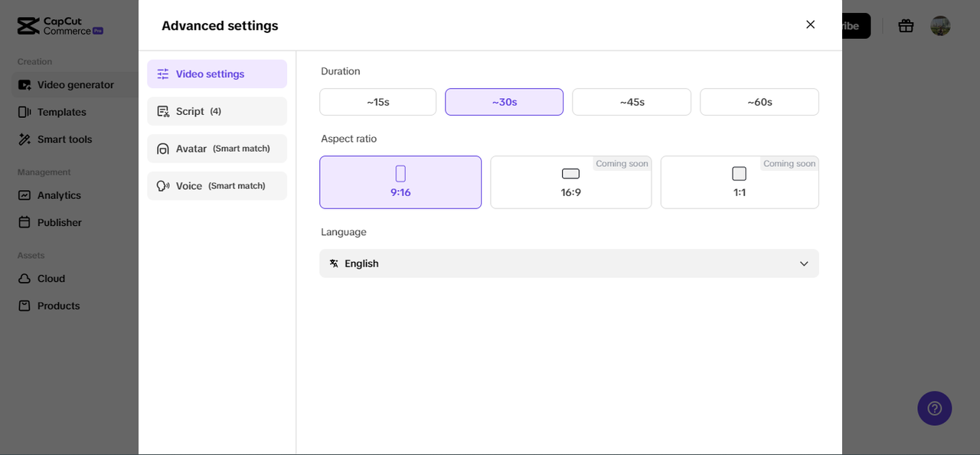
Task: Click the CapCut Commerce Pro logo
Action: click(60, 26)
